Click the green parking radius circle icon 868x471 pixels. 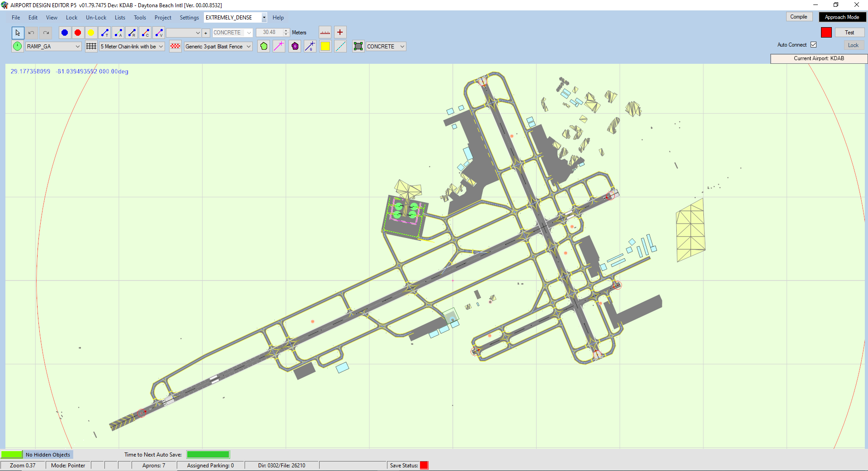[x=18, y=46]
